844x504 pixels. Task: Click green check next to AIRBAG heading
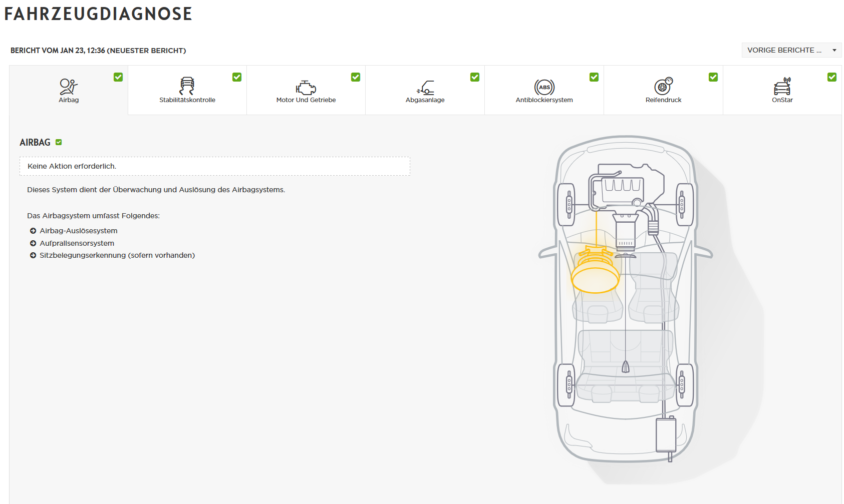tap(59, 142)
